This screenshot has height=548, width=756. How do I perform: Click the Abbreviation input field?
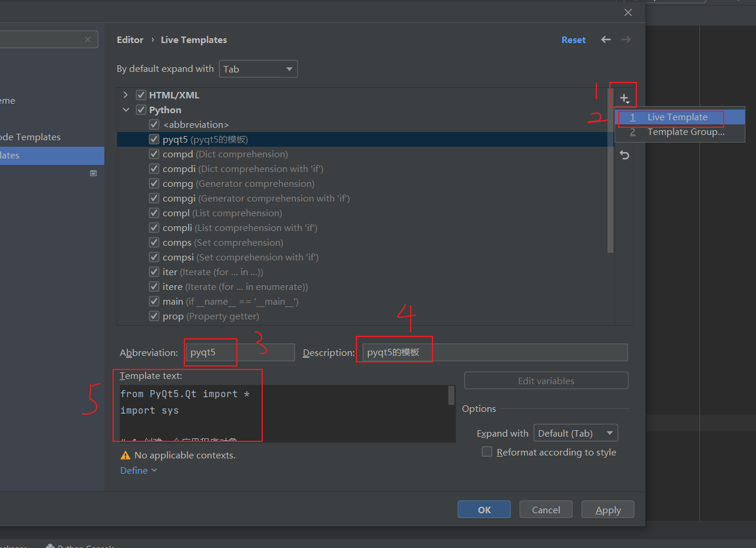click(240, 352)
